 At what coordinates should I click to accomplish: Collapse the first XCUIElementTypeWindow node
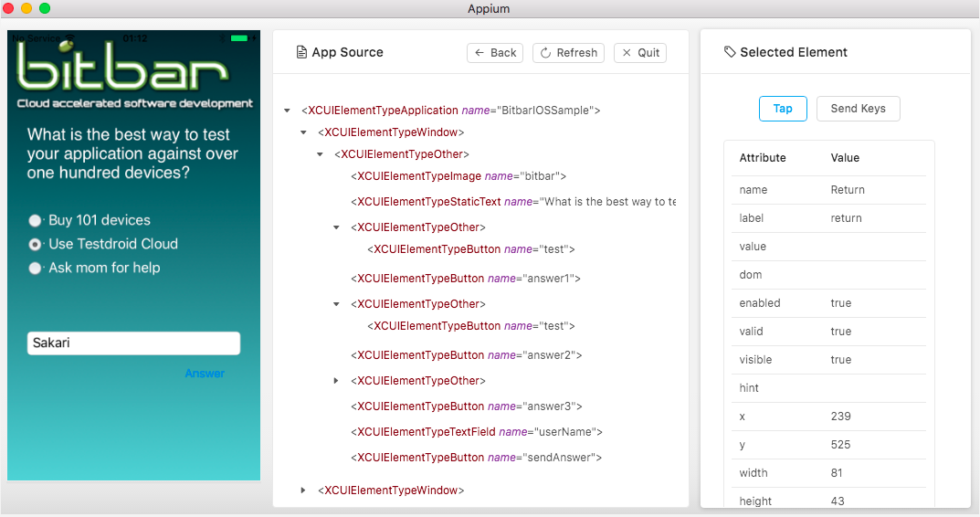pos(304,132)
